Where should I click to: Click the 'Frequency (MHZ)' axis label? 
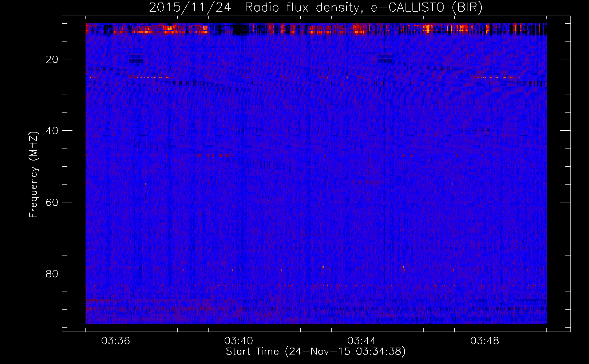coord(33,175)
